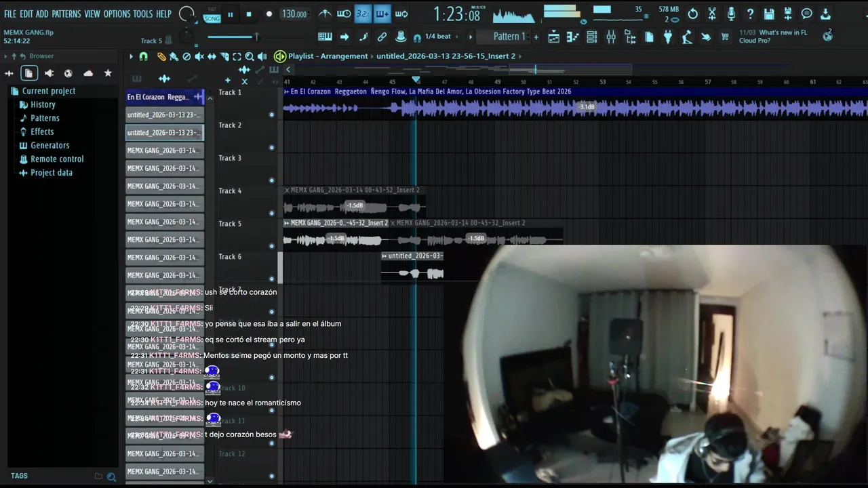Open the Channel rack view
This screenshot has height=488, width=868.
pyautogui.click(x=591, y=37)
